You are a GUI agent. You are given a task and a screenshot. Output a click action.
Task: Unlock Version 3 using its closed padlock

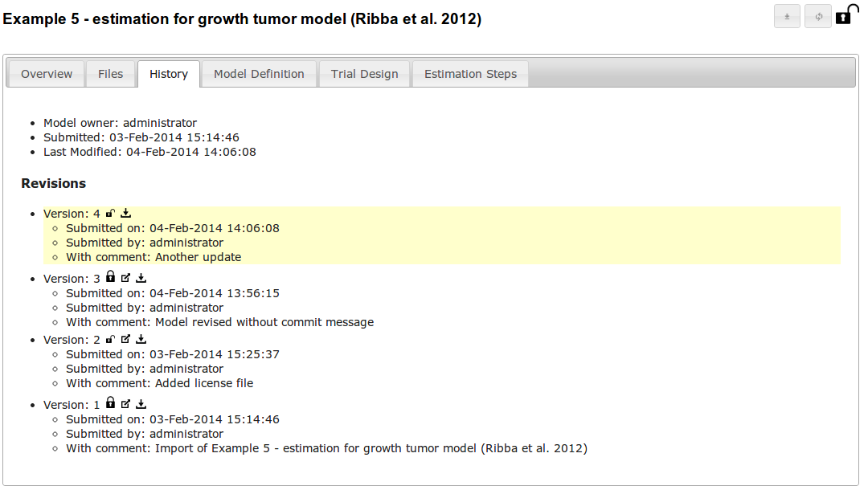tap(110, 277)
